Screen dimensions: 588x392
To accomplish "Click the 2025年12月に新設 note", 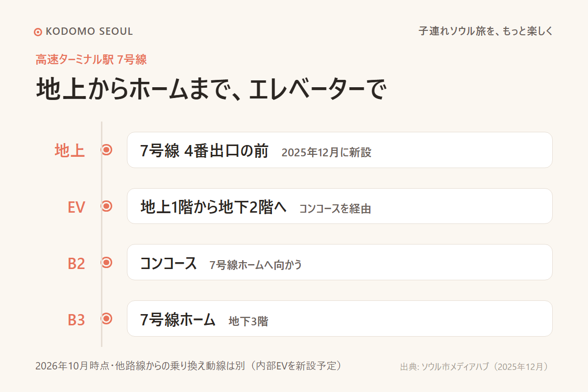I will tap(326, 152).
